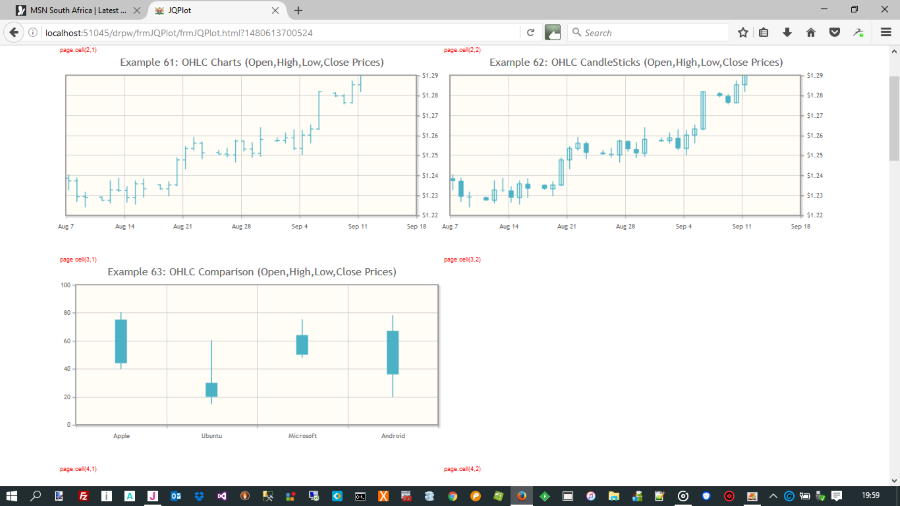Select the JQPlot tab
900x506 pixels.
pos(217,10)
